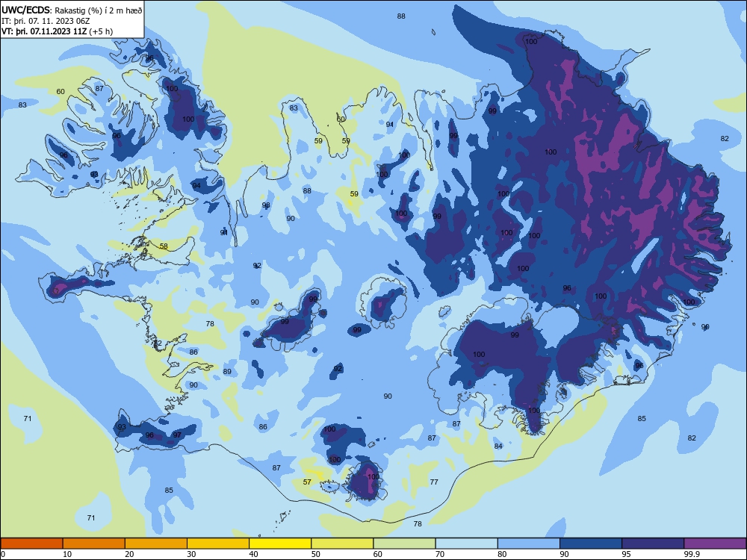Click the 60–70 light green legend swatch
747x560 pixels.
[x=404, y=544]
